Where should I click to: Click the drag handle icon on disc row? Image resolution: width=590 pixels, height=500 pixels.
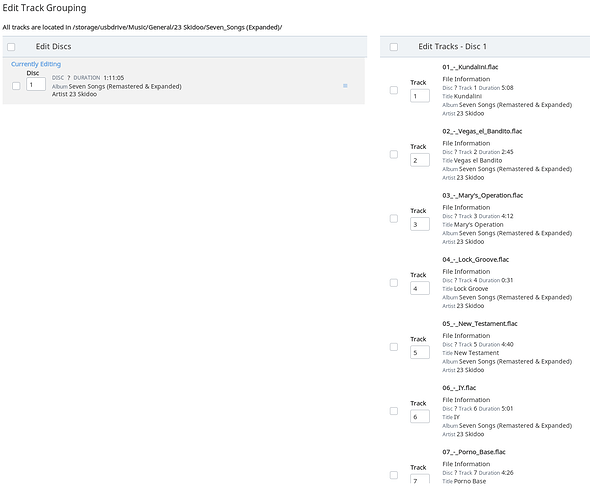coord(345,86)
